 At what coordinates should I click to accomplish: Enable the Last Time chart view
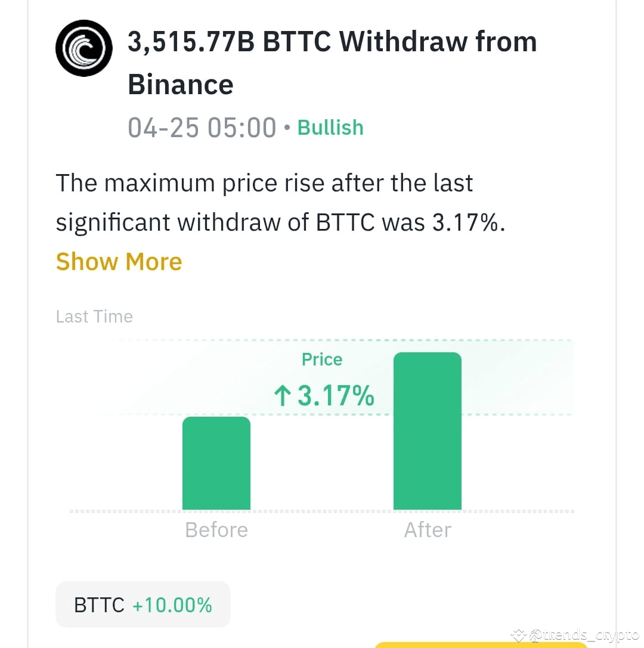pyautogui.click(x=94, y=316)
